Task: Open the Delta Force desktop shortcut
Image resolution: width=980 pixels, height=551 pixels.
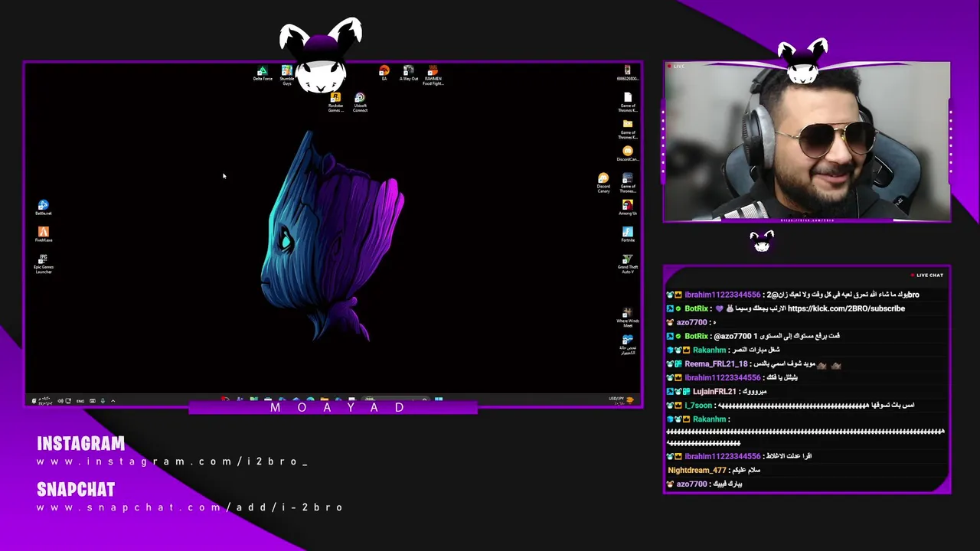Action: pyautogui.click(x=263, y=73)
